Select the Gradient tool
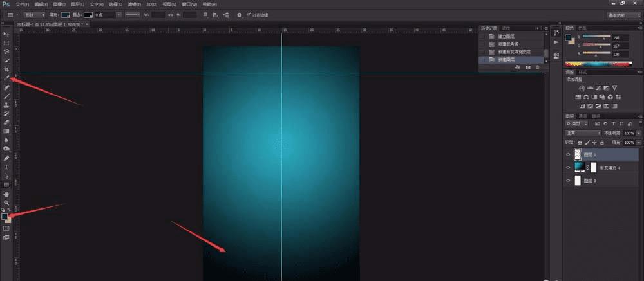Screen dimensions: 644x281 pos(6,131)
